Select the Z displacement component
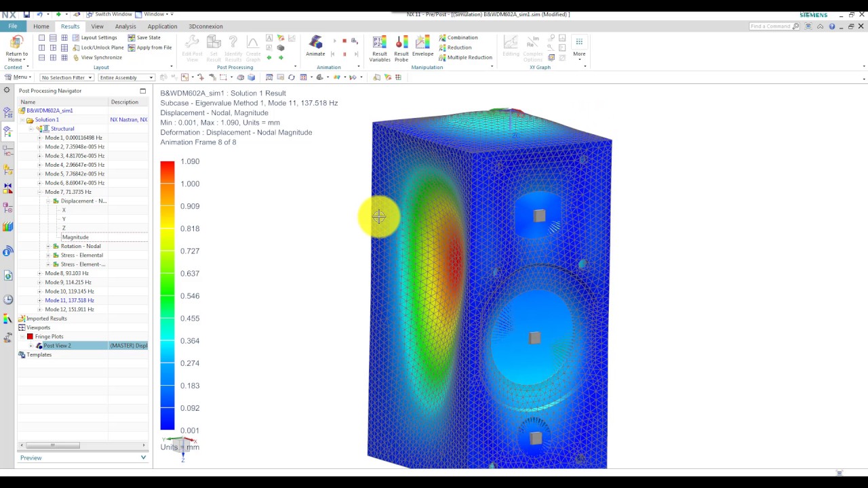868x488 pixels. (x=64, y=228)
